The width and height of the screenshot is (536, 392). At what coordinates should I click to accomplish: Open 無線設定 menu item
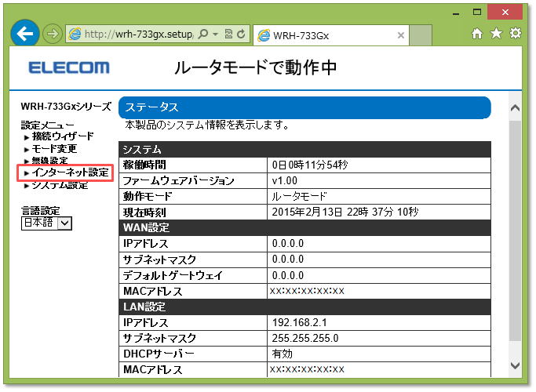coord(50,160)
